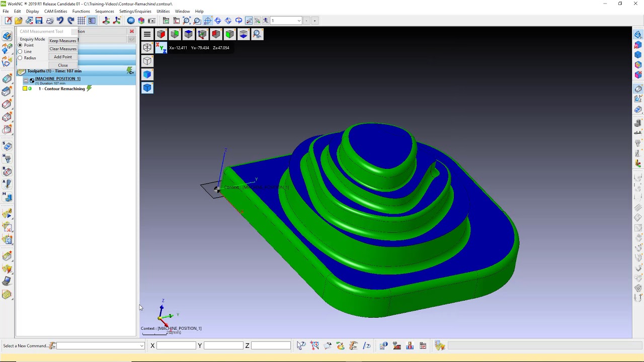Viewport: 644px width, 362px height.
Task: Click the Add Point button
Action: coord(63,57)
